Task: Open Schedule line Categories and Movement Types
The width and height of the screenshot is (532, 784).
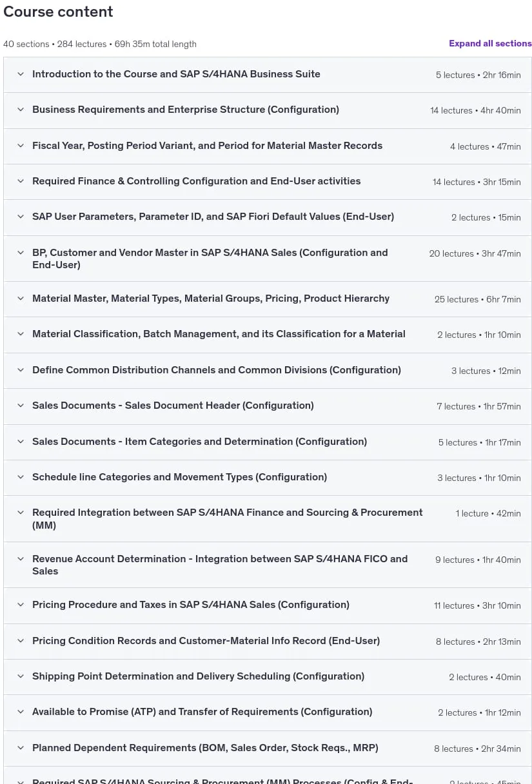Action: coord(267,477)
